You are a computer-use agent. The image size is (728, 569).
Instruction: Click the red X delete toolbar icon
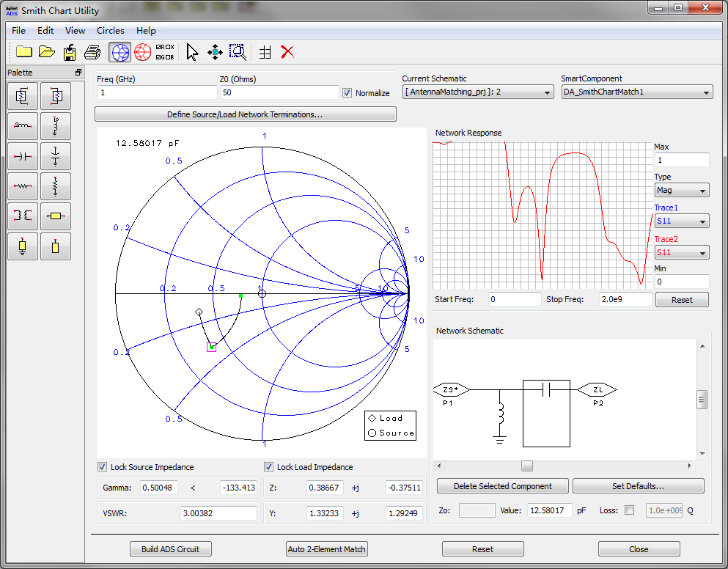pos(287,52)
